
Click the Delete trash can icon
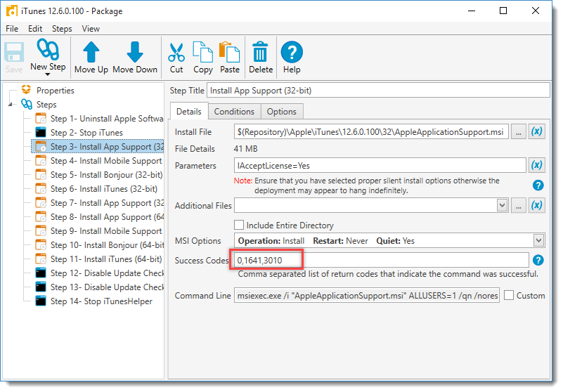point(261,52)
